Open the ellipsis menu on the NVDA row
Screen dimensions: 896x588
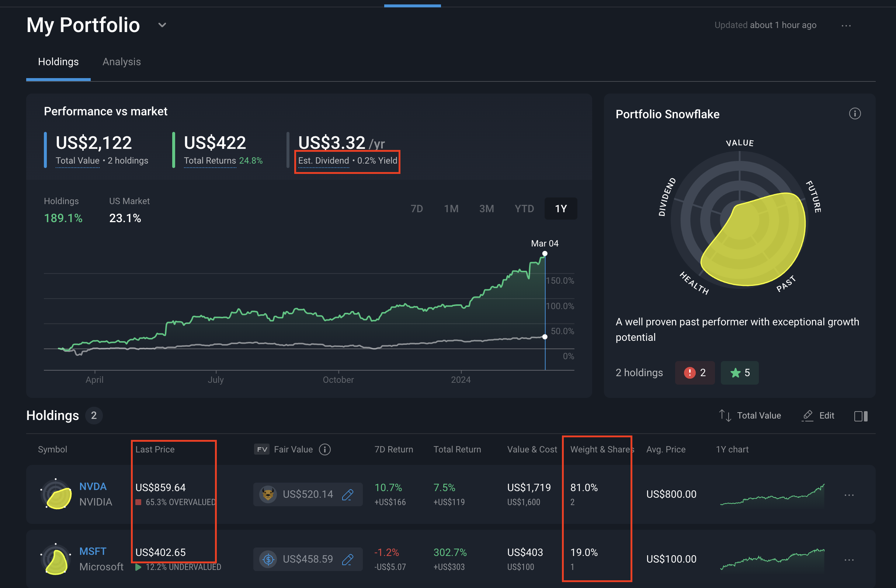[x=850, y=495]
